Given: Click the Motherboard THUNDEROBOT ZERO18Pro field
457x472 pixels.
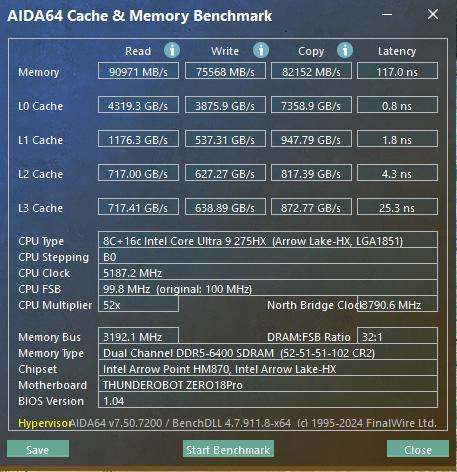Looking at the screenshot, I should [268, 384].
